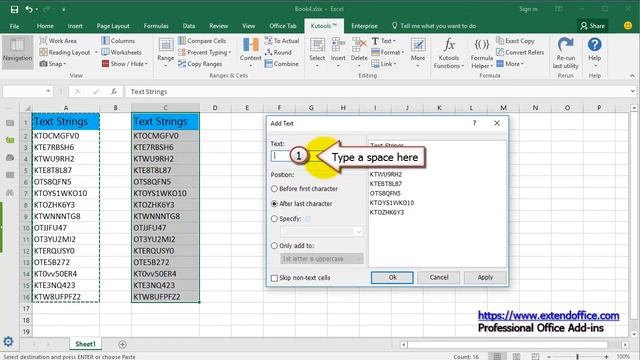
Task: Open the Kutools Help menu
Action: click(x=594, y=51)
